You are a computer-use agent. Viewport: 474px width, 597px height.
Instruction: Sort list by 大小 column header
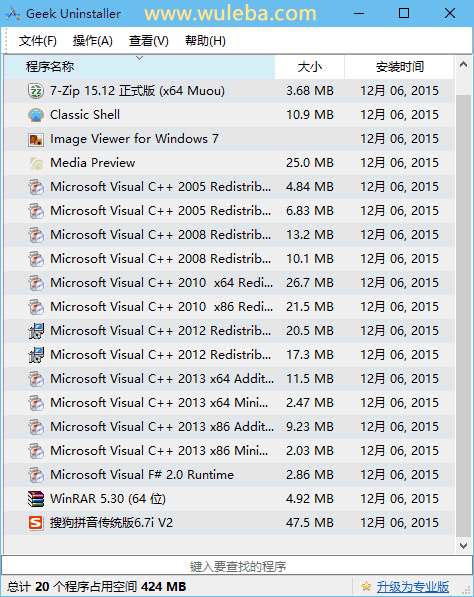pos(310,67)
